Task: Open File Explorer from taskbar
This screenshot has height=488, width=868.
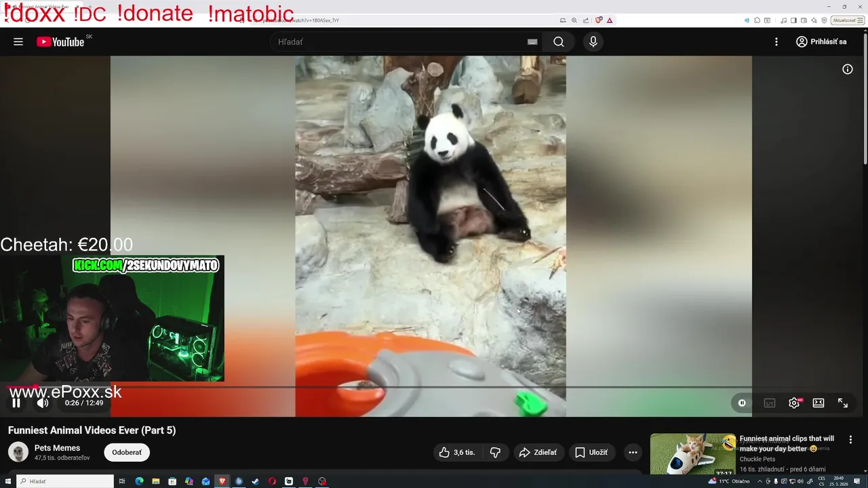Action: (x=156, y=481)
